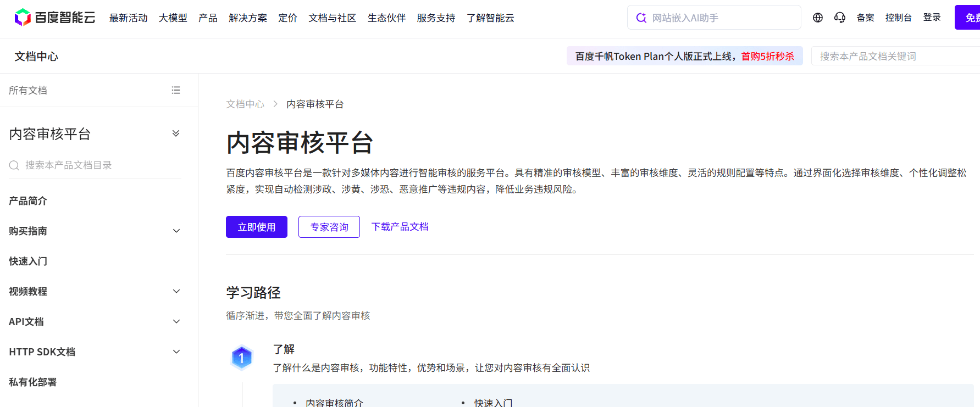Screen dimensions: 980x407
Task: Toggle the 所有文档 list icon
Action: tap(176, 90)
